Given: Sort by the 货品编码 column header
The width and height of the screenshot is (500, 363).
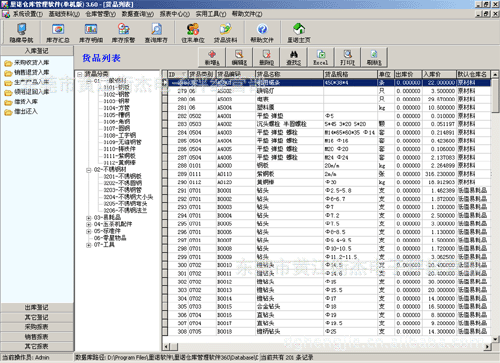Looking at the screenshot, I should click(x=235, y=74).
